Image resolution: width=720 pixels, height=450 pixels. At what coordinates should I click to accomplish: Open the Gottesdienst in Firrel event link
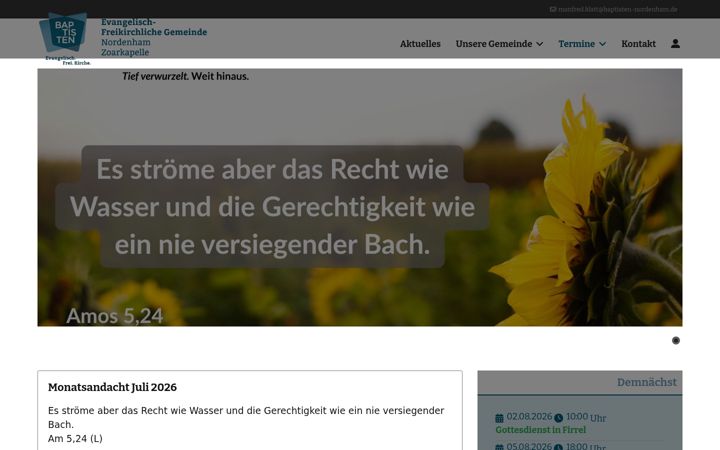pyautogui.click(x=541, y=430)
